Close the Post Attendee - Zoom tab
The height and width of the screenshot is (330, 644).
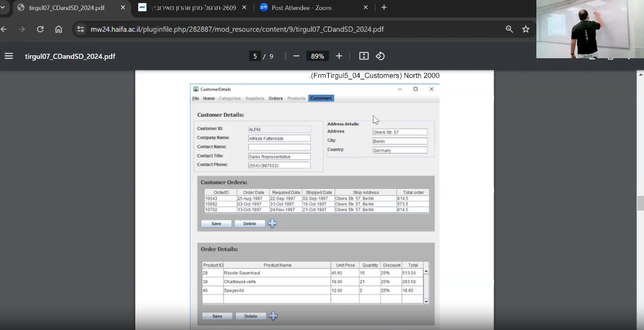coord(365,8)
